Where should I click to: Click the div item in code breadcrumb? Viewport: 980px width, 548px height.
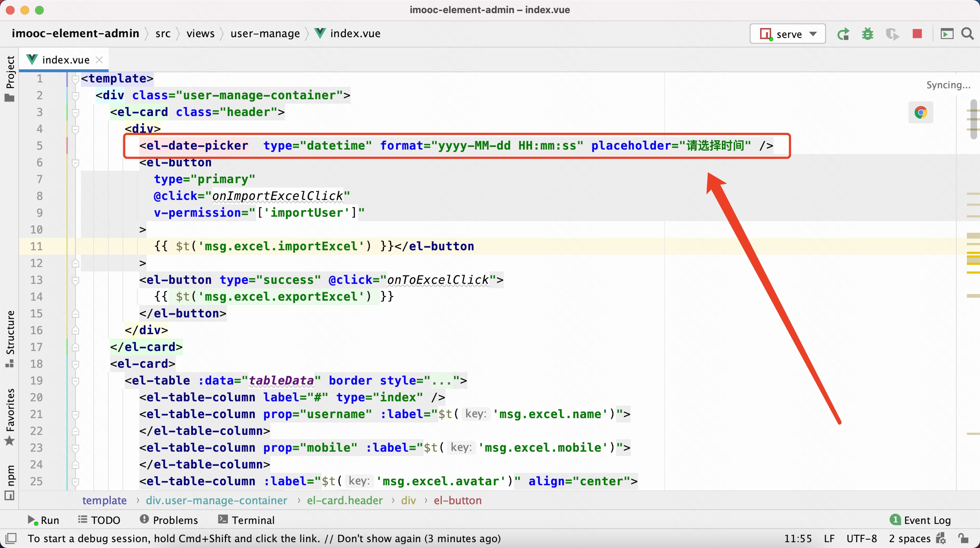tap(408, 501)
